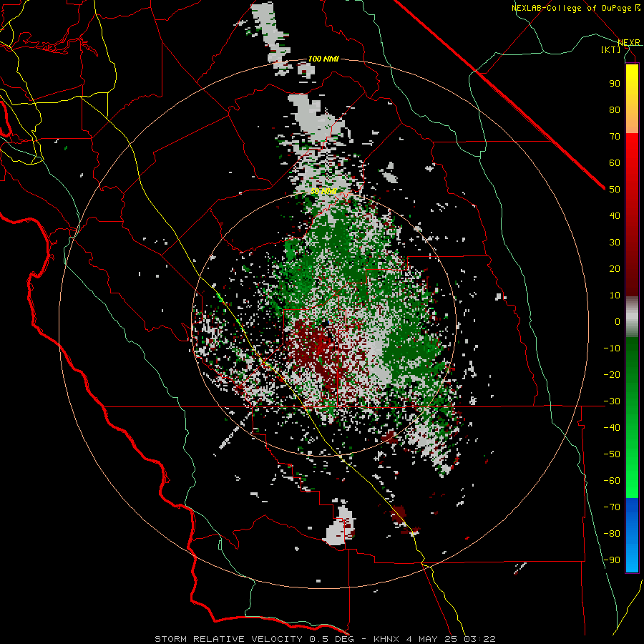The height and width of the screenshot is (644, 644).
Task: Select the 50 NMI range ring label
Action: 323,191
